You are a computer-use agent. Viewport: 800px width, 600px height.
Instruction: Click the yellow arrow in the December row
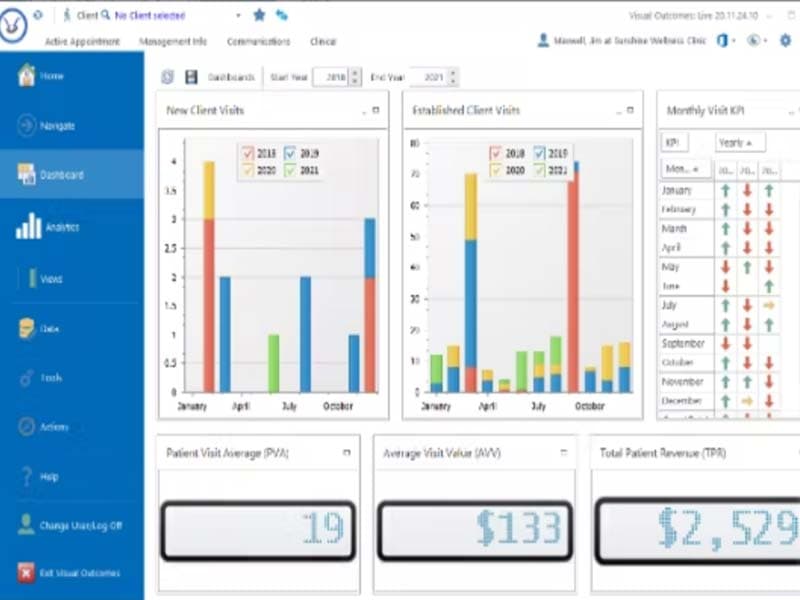pos(747,401)
